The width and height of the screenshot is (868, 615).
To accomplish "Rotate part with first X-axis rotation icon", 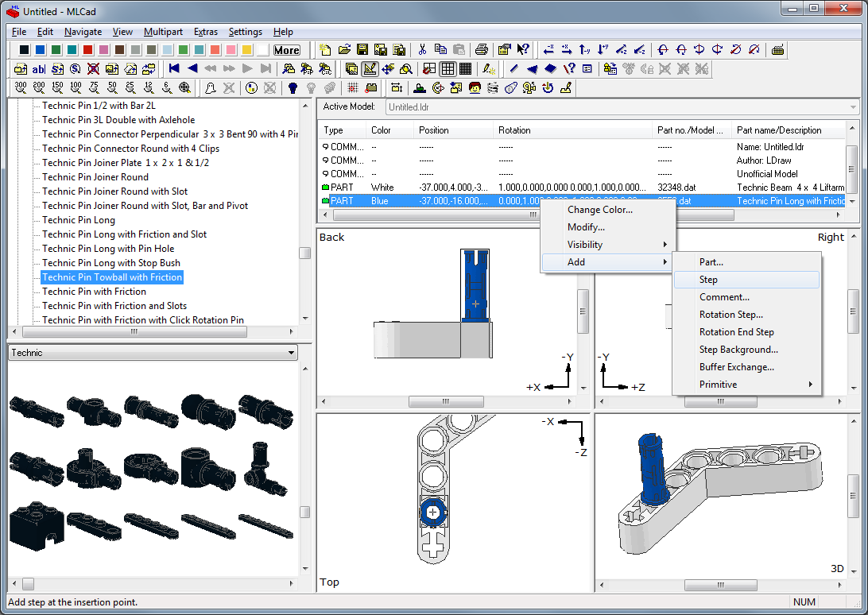I will tap(663, 50).
